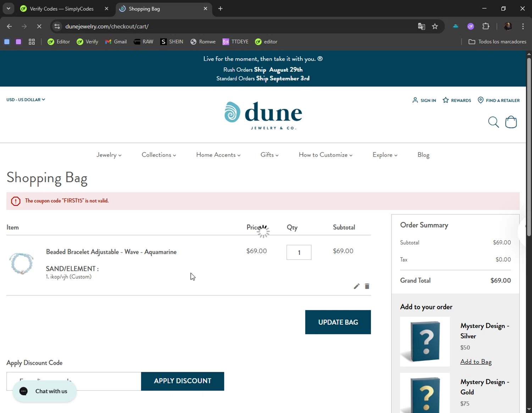The height and width of the screenshot is (413, 532).
Task: Open the Gmail bookmark
Action: pyautogui.click(x=116, y=41)
